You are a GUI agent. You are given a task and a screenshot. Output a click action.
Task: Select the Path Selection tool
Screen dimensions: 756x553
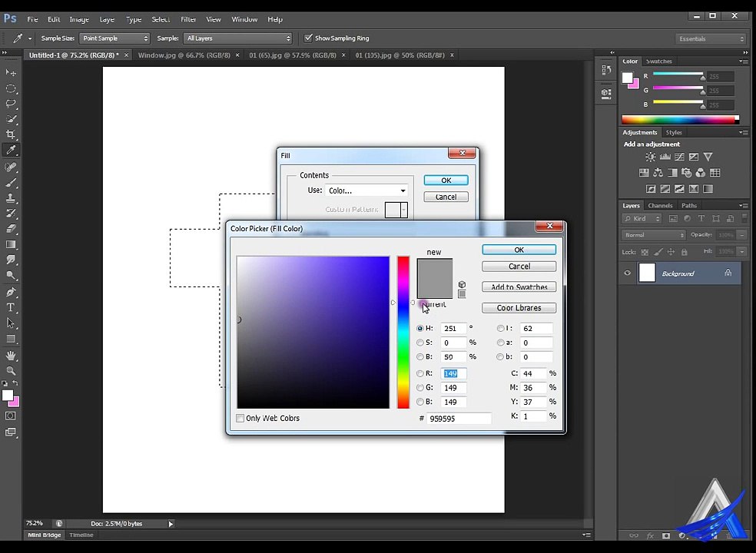coord(11,323)
